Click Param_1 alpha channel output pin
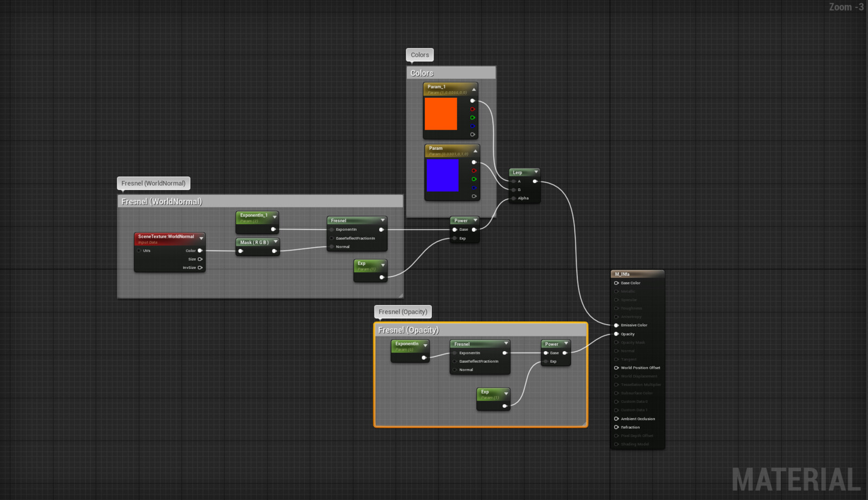Screen dimensions: 868x500 click(x=473, y=135)
